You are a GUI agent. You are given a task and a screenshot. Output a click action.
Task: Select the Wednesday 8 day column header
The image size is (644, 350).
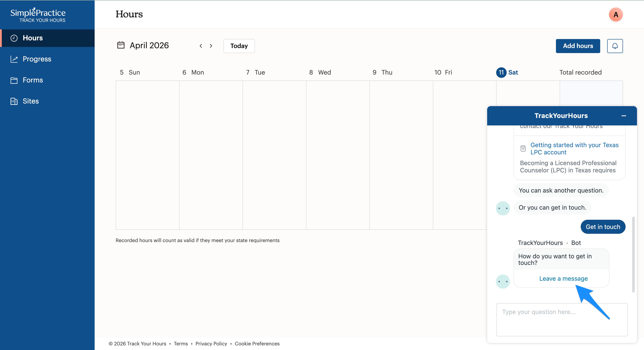pyautogui.click(x=320, y=72)
